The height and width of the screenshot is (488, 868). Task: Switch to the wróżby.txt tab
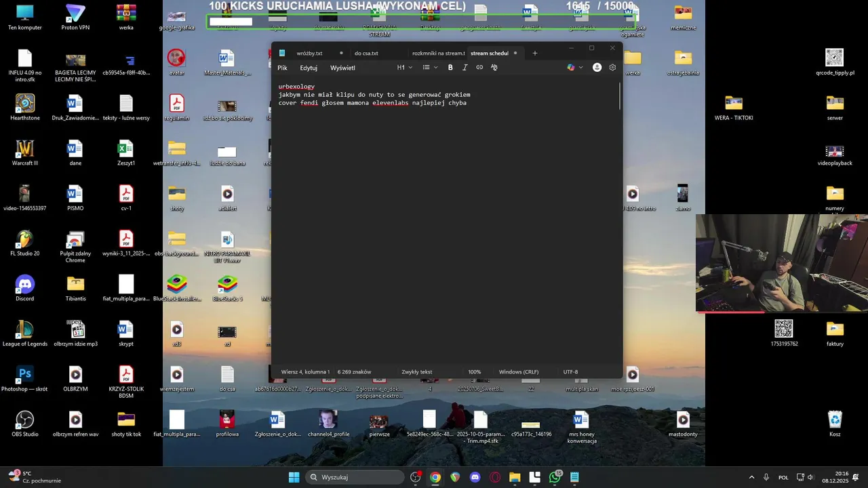tap(309, 53)
